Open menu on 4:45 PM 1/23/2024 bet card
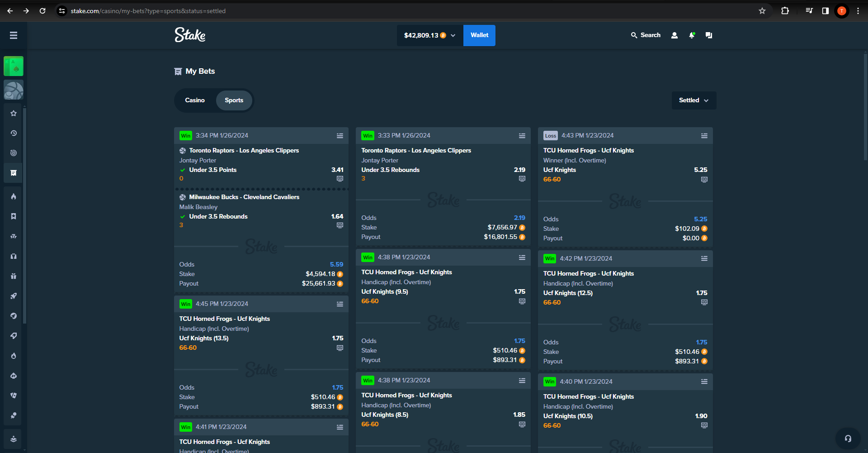Viewport: 868px width, 453px height. point(340,304)
